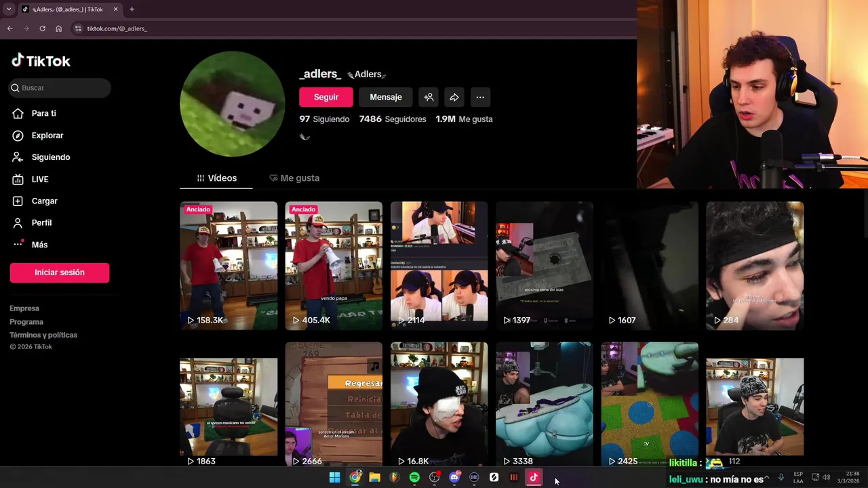
Task: Open File Explorer from taskbar
Action: (x=374, y=477)
